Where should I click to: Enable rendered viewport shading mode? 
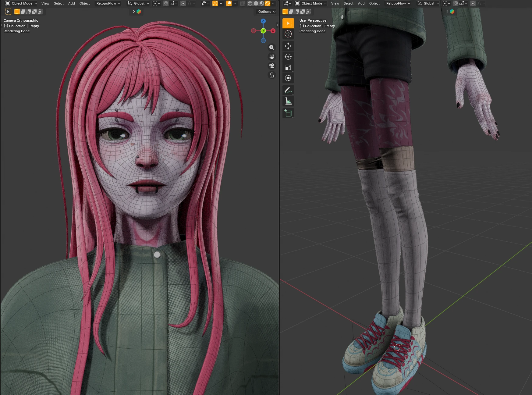267,3
